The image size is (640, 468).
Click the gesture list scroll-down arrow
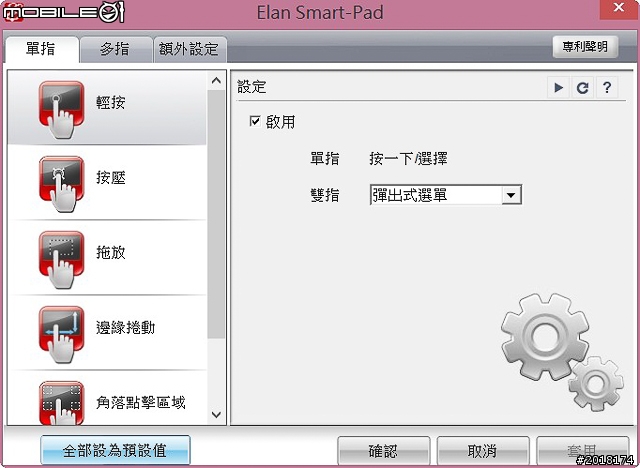216,415
